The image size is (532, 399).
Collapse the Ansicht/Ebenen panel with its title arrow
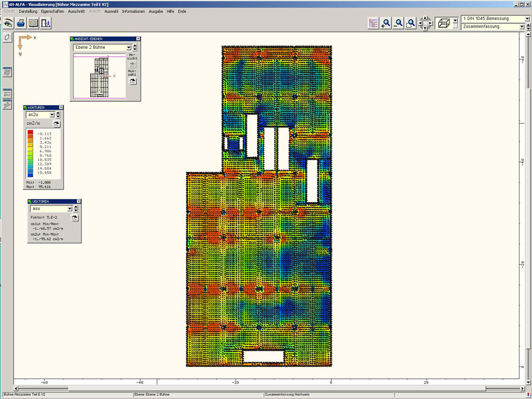point(138,39)
